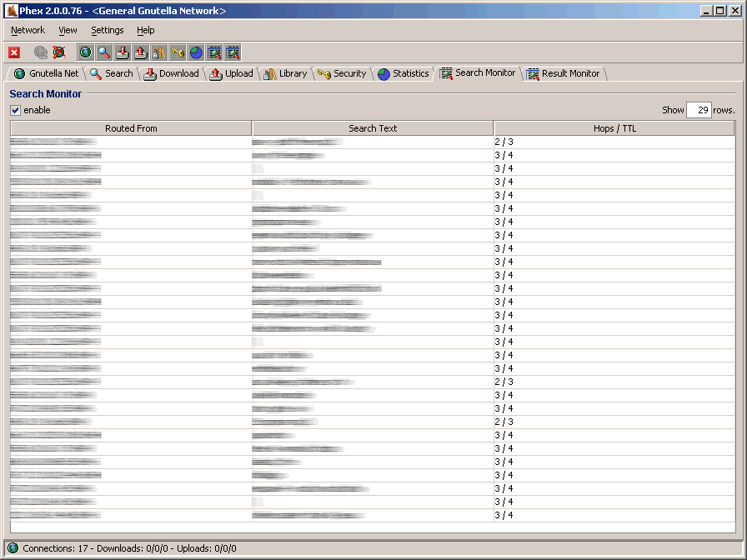Click the Phex application icon in title bar
The image size is (747, 560).
point(12,11)
